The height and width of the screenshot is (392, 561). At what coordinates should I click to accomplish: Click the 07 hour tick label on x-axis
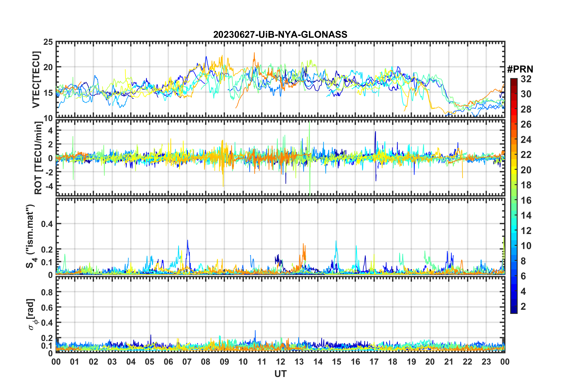[x=187, y=362]
